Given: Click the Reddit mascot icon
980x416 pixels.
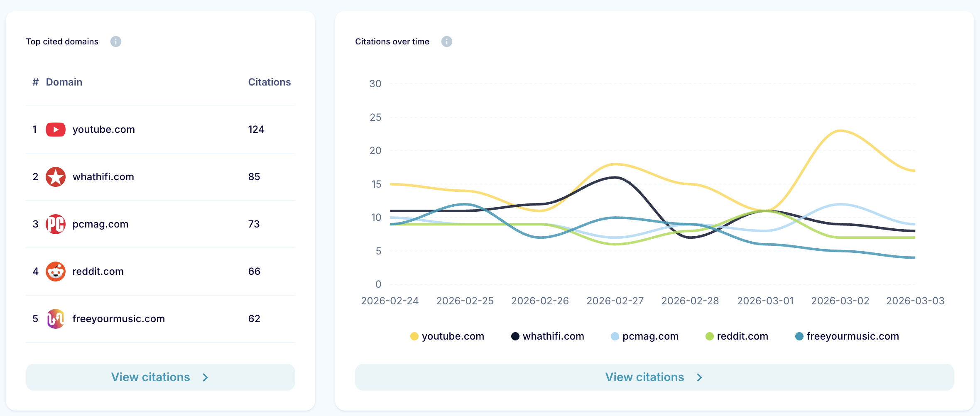Looking at the screenshot, I should click(x=55, y=272).
